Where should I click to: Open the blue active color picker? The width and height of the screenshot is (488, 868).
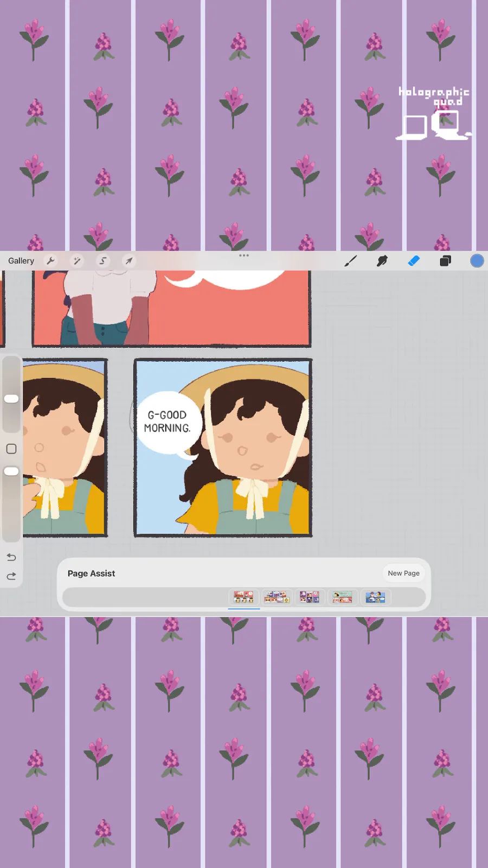(x=477, y=261)
